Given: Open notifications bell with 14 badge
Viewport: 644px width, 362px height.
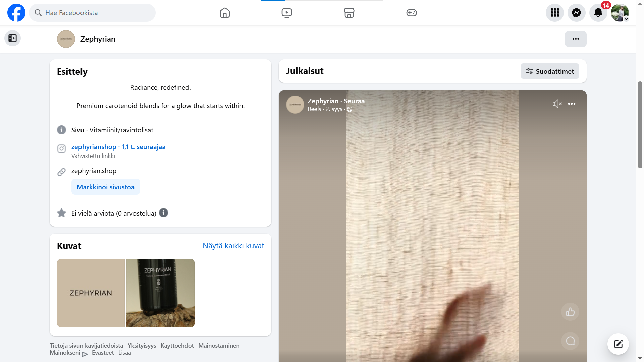Looking at the screenshot, I should (598, 13).
